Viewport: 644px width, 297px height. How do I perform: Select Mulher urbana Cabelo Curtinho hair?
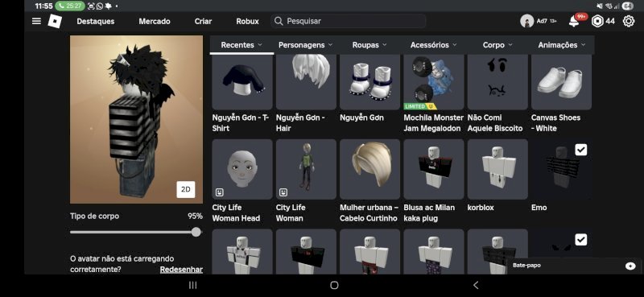coord(369,169)
